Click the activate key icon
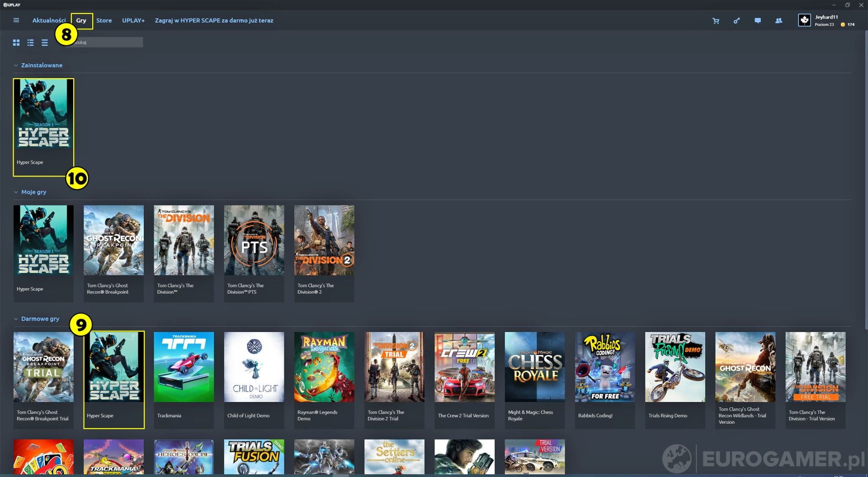The width and height of the screenshot is (868, 477). 736,21
